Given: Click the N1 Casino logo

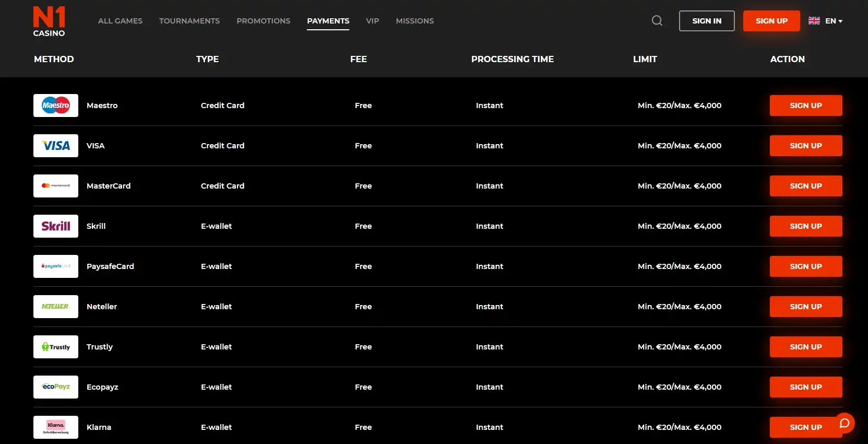Looking at the screenshot, I should 49,21.
